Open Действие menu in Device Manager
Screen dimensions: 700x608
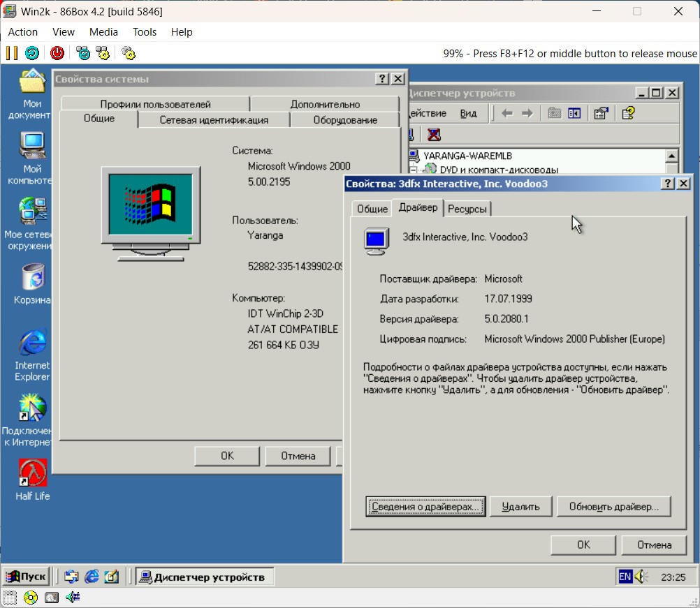coord(428,113)
